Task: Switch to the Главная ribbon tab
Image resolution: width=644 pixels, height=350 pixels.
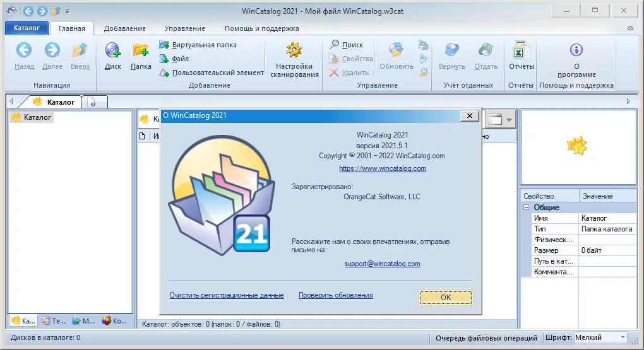Action: (x=72, y=28)
